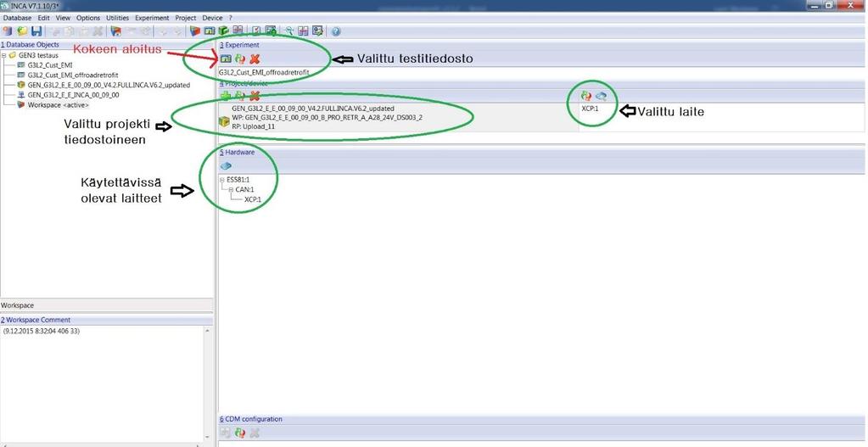Click the toolbar icon with green arrow overlay
Screen dimensions: 868x447
(x=271, y=31)
